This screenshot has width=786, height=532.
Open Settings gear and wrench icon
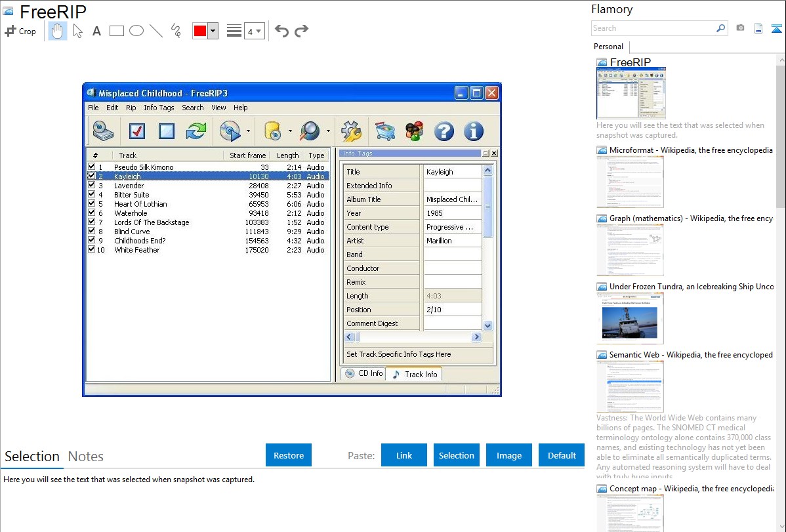pyautogui.click(x=351, y=131)
